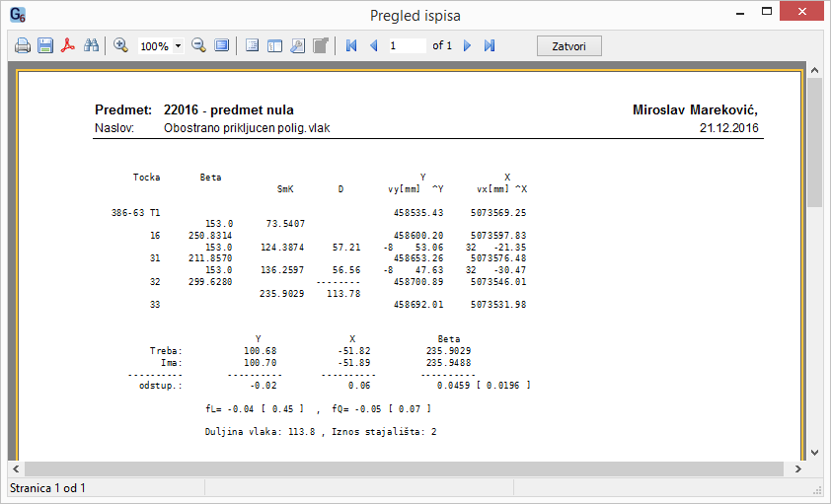Toggle the thumbnails panel icon

tap(274, 46)
